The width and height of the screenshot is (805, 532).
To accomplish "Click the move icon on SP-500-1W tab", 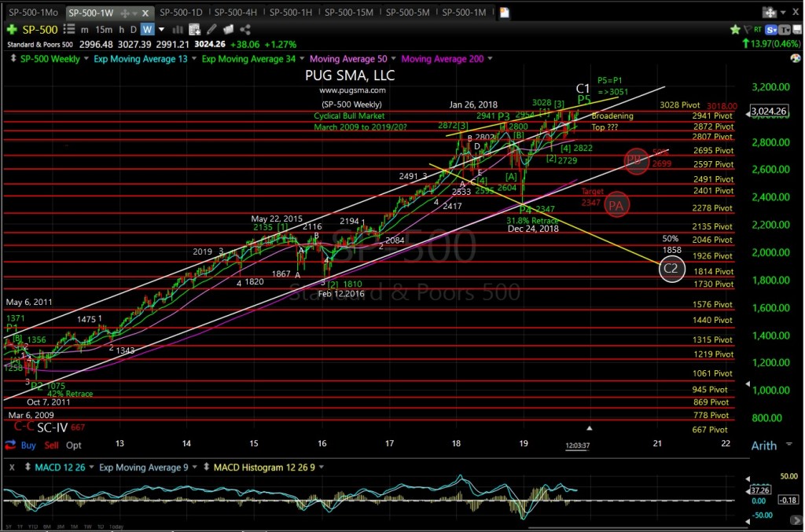I will click(x=125, y=13).
